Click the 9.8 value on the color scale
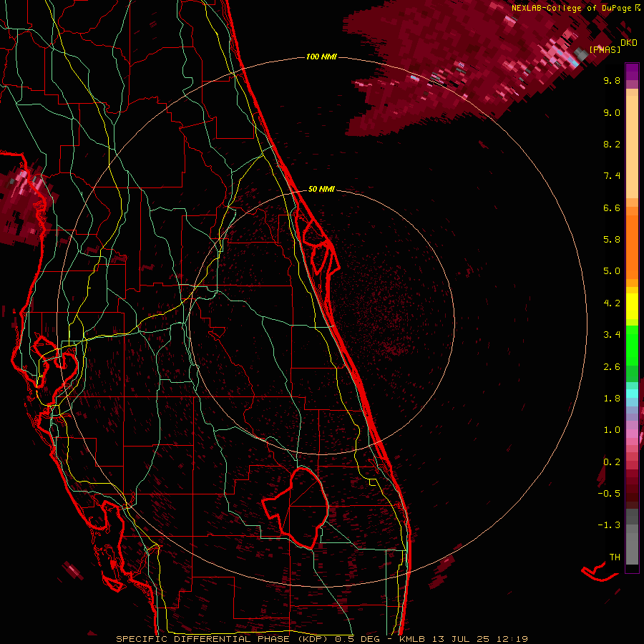 612,80
